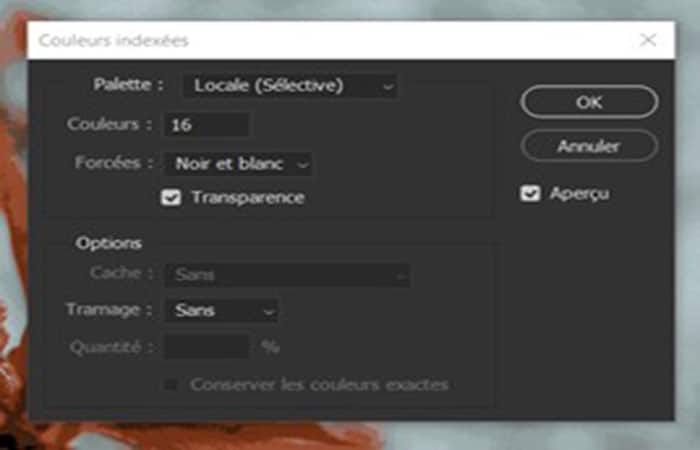
Task: Click the Couleurs indexées title bar
Action: [x=330, y=40]
